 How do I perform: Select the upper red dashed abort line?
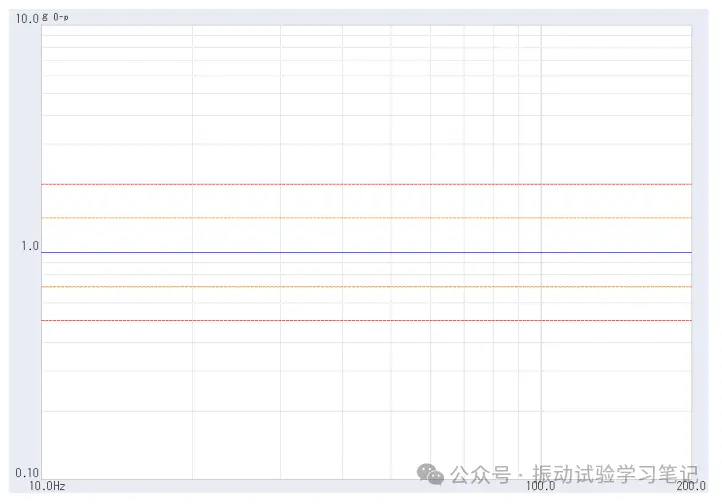[367, 184]
